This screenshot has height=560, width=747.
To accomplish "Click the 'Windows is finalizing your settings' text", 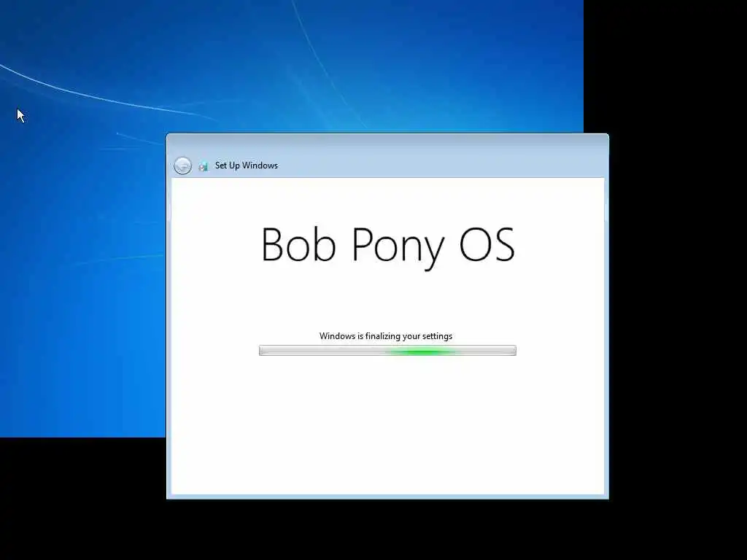I will click(386, 336).
